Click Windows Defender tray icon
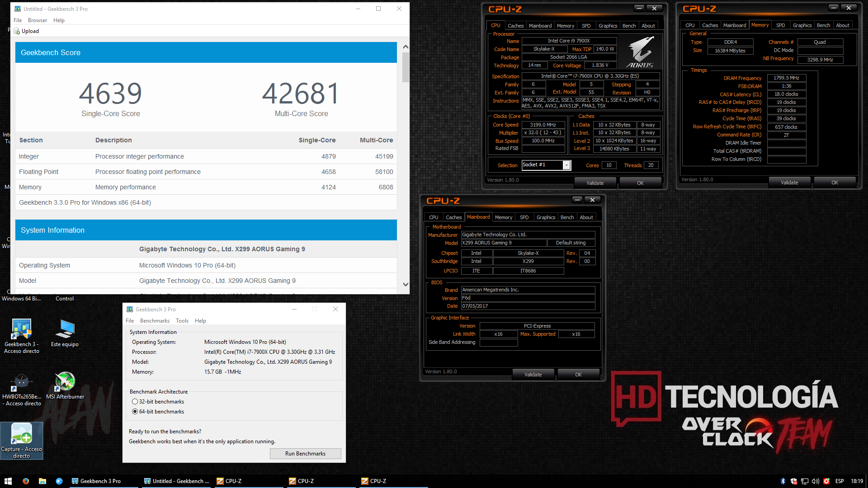The image size is (868, 488). pyautogui.click(x=794, y=481)
